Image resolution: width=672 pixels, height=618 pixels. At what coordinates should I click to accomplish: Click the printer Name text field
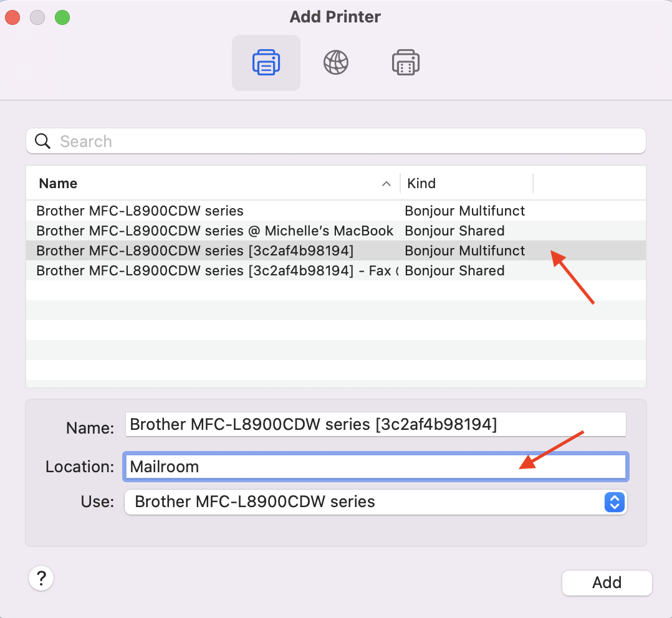pyautogui.click(x=375, y=424)
